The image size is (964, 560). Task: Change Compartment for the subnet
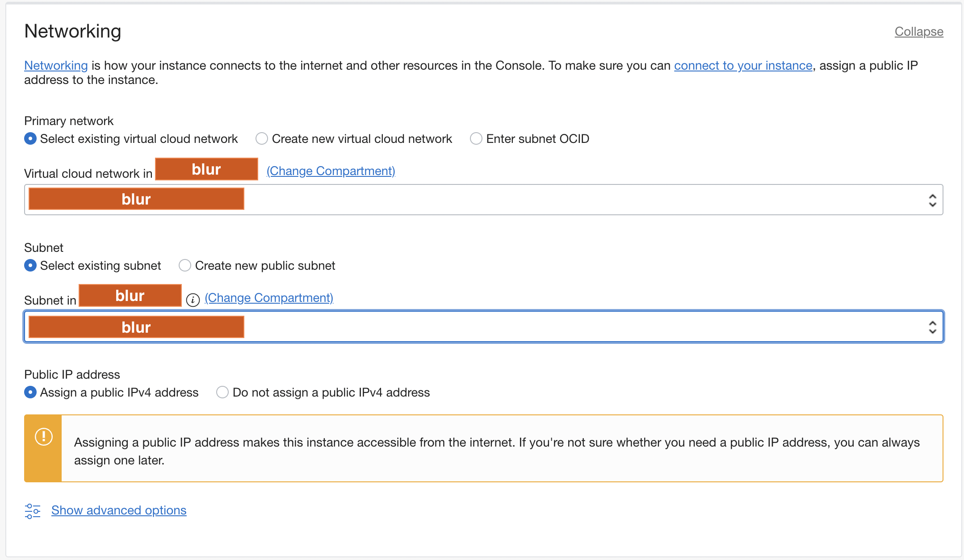click(x=268, y=297)
